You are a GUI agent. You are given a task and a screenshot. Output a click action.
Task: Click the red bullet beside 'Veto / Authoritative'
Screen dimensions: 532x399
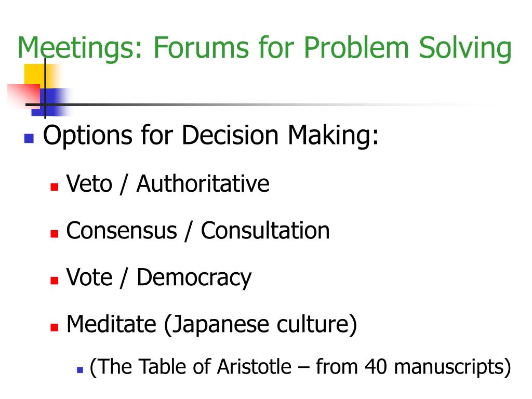[54, 187]
